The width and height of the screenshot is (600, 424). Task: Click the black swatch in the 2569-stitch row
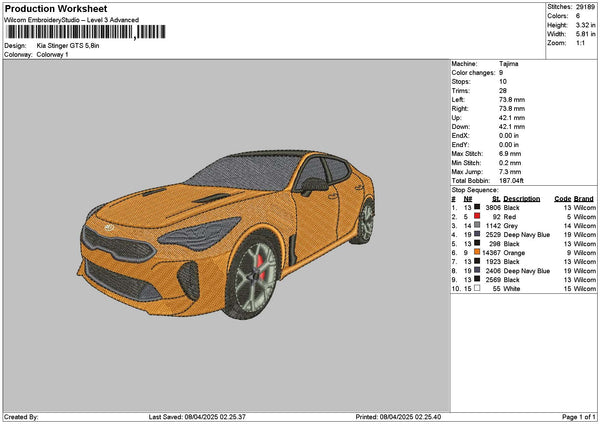click(x=477, y=279)
